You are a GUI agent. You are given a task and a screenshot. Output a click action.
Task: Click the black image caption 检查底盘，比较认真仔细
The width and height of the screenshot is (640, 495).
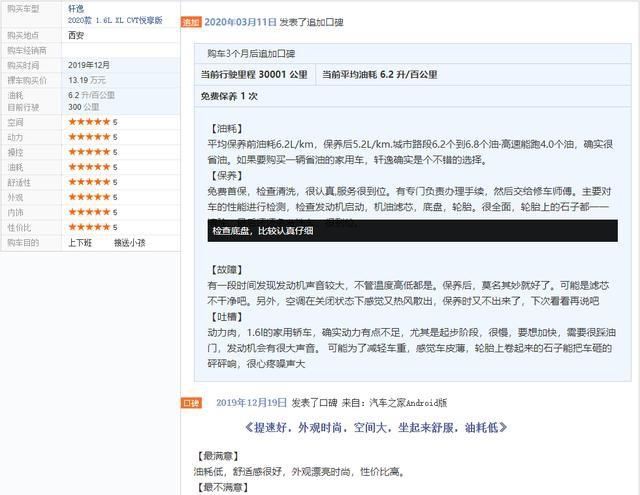pos(412,231)
